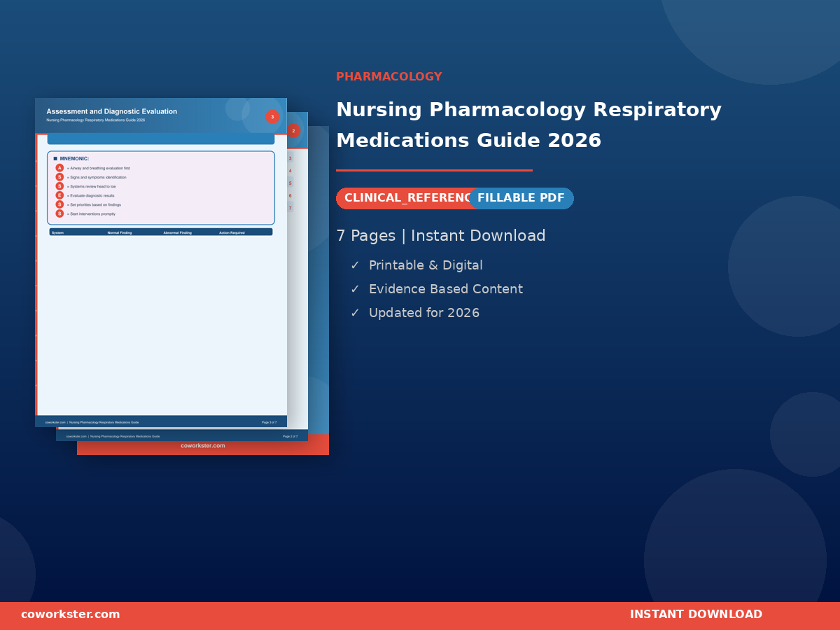Click the checkmark beside 'Printable & Digital'
This screenshot has width=840, height=630.
point(355,266)
